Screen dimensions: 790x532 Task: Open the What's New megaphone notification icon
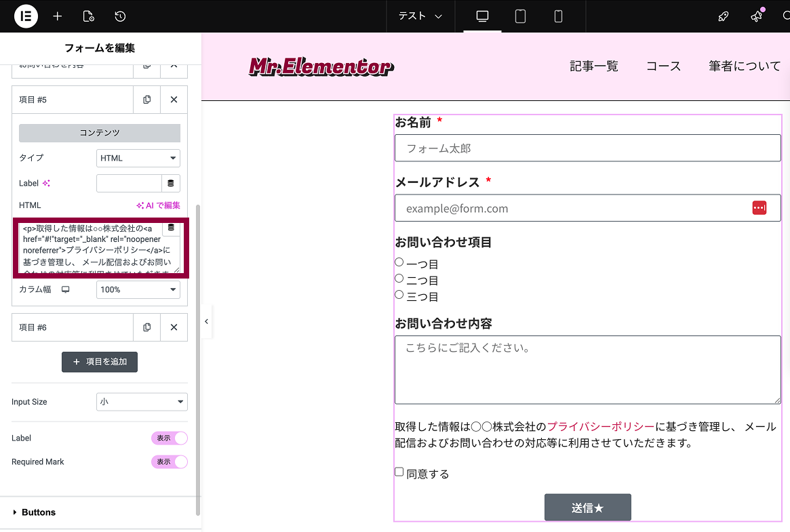pyautogui.click(x=756, y=17)
